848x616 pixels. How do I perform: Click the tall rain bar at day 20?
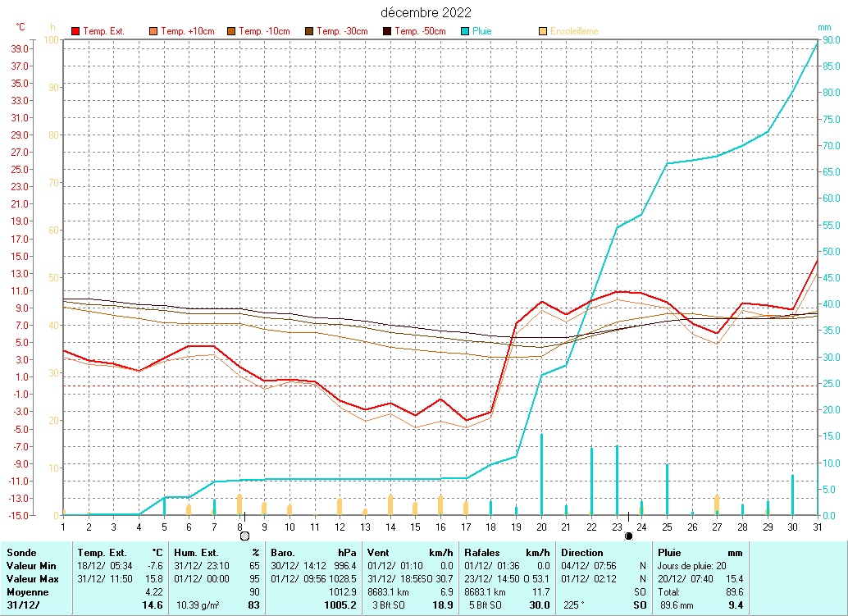tap(541, 474)
